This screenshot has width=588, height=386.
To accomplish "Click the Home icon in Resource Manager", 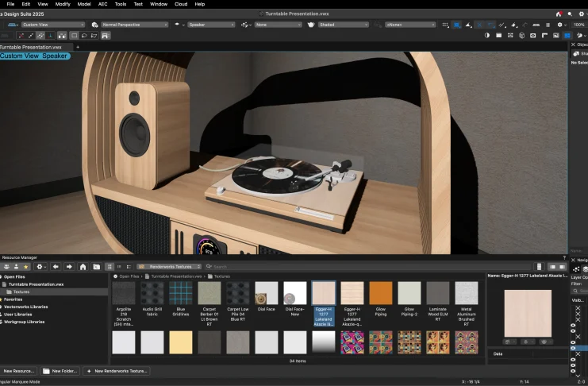I will [x=83, y=267].
